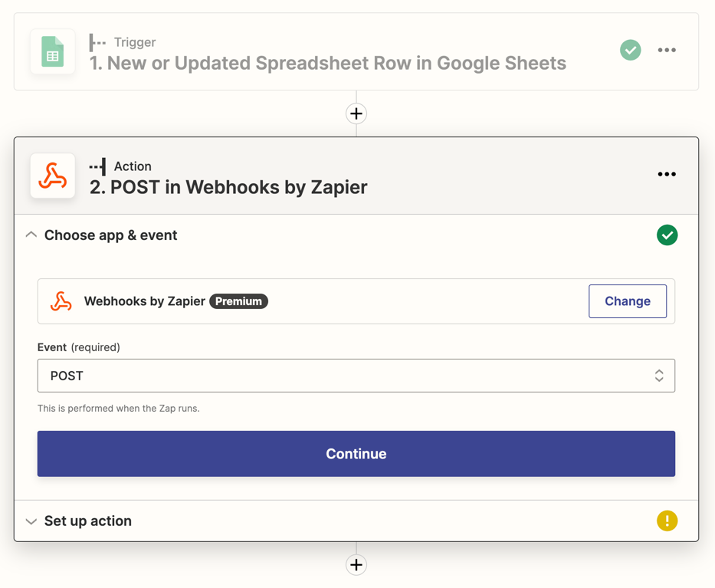Click the Event dropdown up-down arrows
This screenshot has width=715, height=588.
[x=659, y=376]
